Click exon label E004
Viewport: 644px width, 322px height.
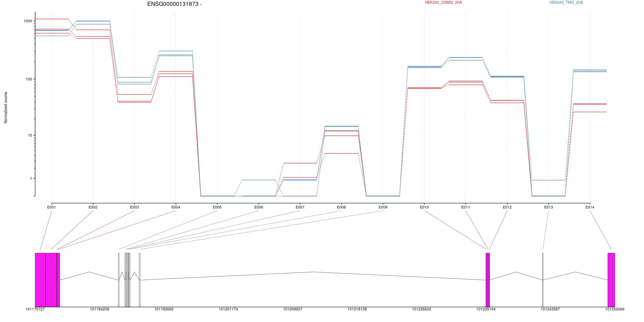[x=176, y=207]
